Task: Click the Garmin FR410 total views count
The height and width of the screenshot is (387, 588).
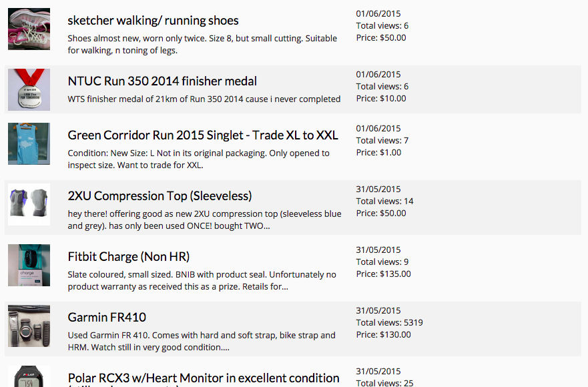Action: point(389,323)
